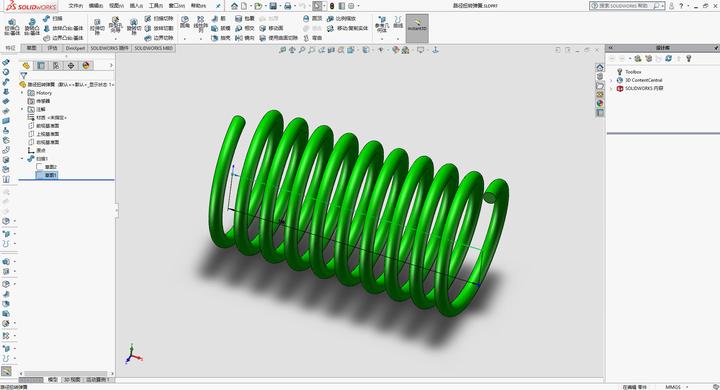The width and height of the screenshot is (720, 390).
Task: Open the ConfigurationManager tab icon
Action: coord(56,66)
